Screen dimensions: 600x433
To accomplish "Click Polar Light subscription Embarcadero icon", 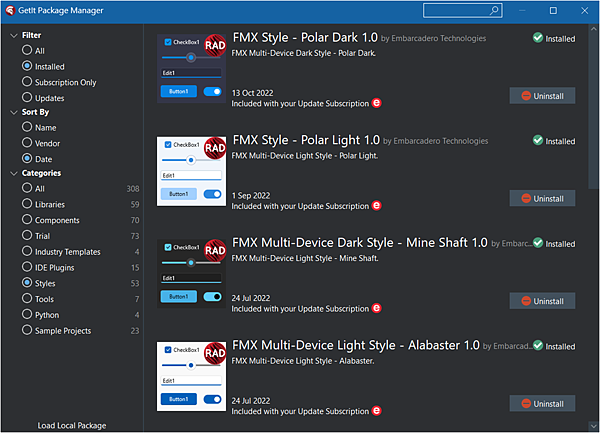I will pos(377,205).
